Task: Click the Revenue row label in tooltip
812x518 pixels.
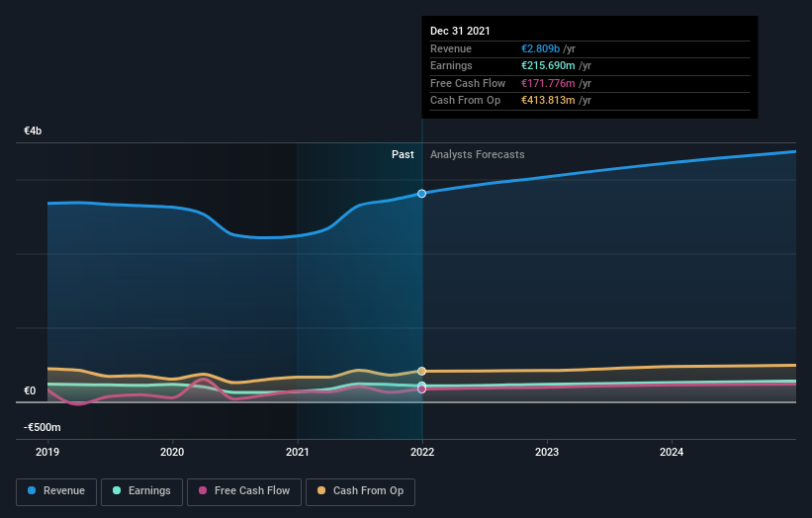Action: (x=451, y=48)
